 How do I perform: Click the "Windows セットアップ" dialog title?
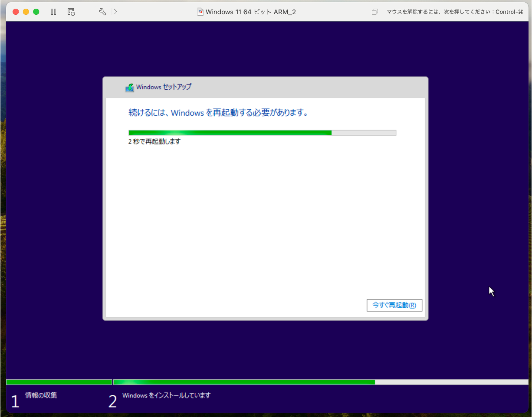click(164, 87)
